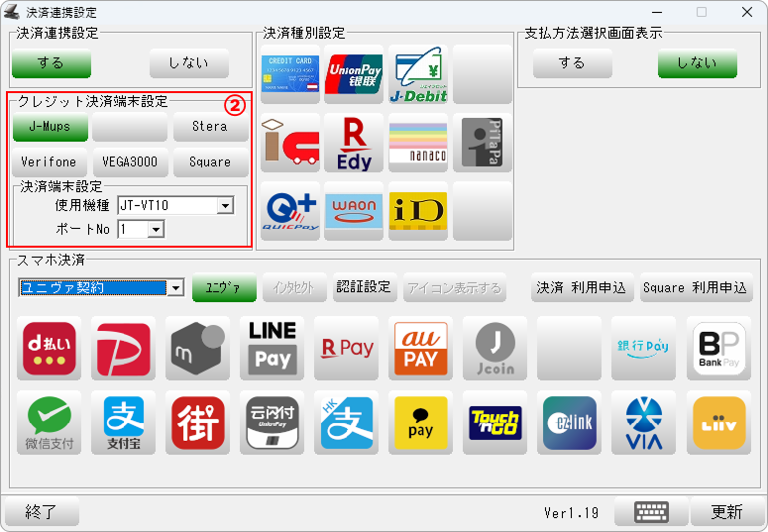
Task: Select the WeChat Pay icon
Action: [49, 423]
